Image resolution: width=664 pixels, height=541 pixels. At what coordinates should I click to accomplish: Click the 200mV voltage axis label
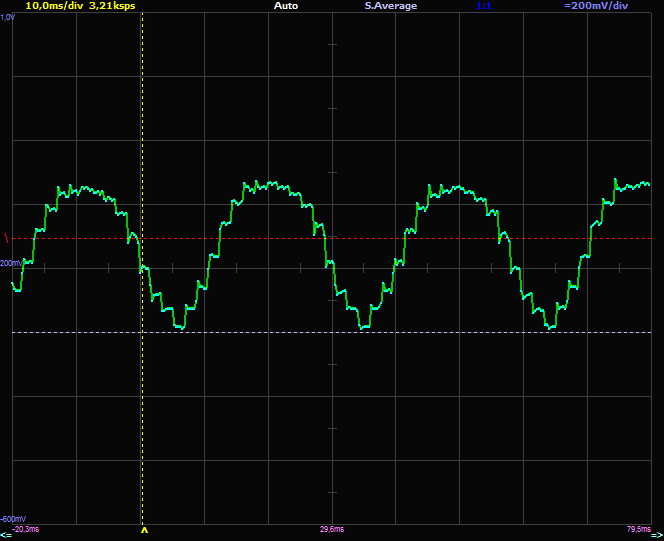(12, 263)
